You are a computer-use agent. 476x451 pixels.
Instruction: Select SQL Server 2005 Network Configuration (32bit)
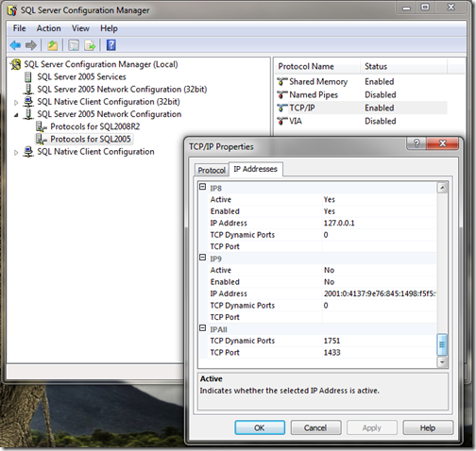tap(122, 90)
